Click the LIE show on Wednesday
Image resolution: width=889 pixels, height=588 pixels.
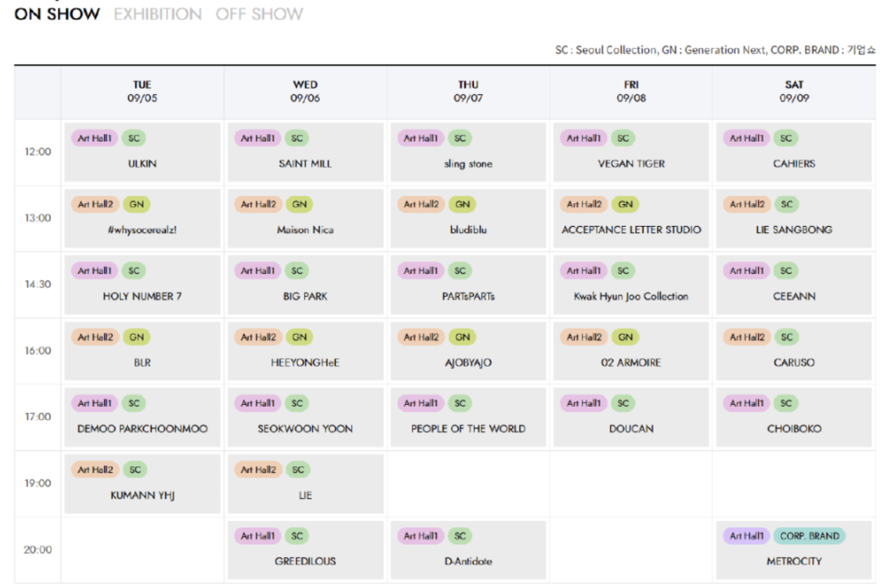[x=305, y=484]
